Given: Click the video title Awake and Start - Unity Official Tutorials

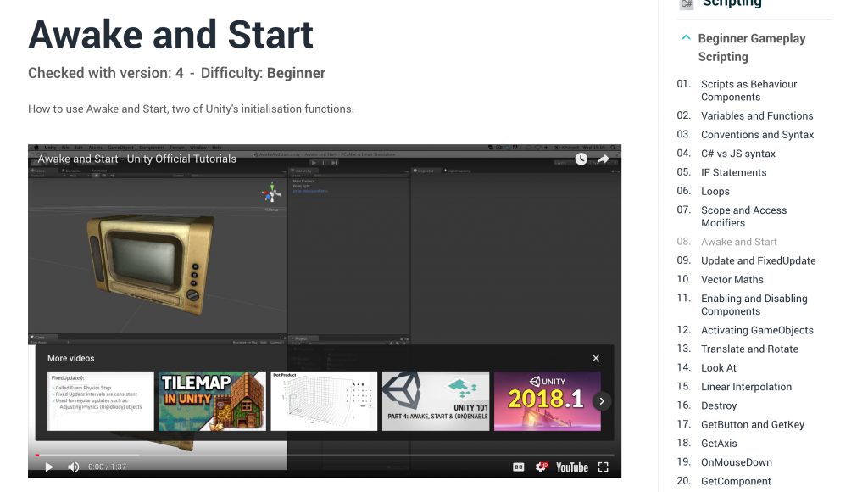Looking at the screenshot, I should pos(136,159).
